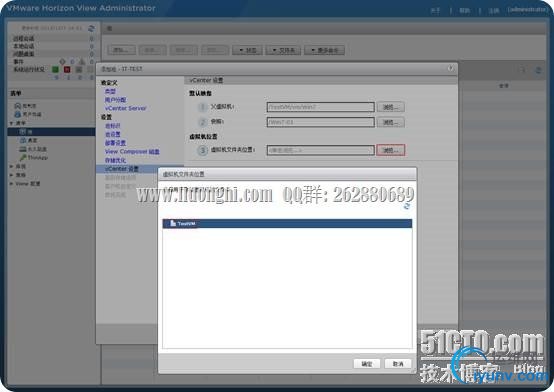
Task: Go to the Pool Settings step link
Action: coord(113,134)
